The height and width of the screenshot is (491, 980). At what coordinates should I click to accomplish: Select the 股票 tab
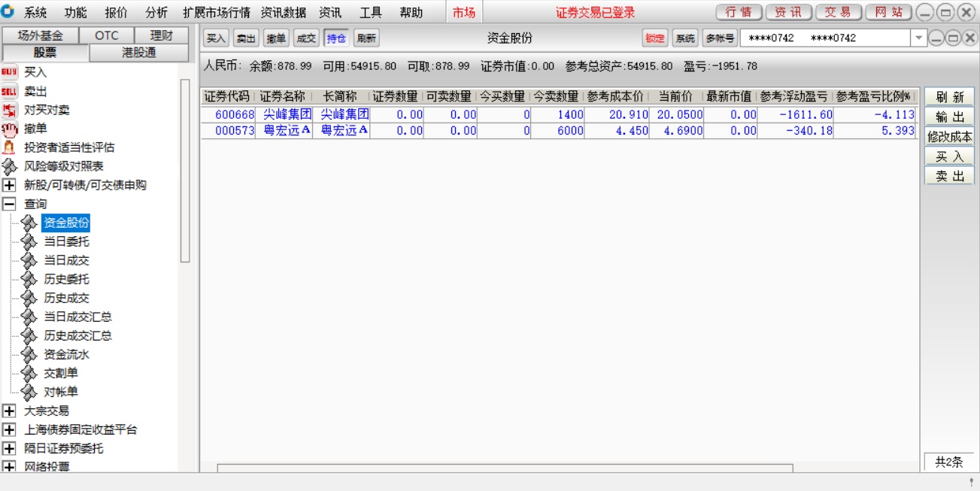tap(45, 53)
